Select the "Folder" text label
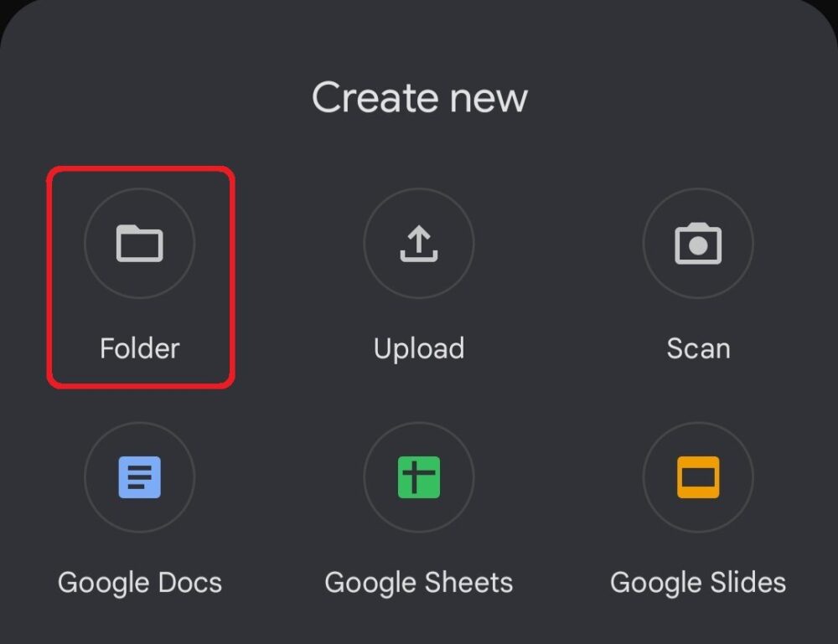The image size is (838, 644). tap(139, 348)
